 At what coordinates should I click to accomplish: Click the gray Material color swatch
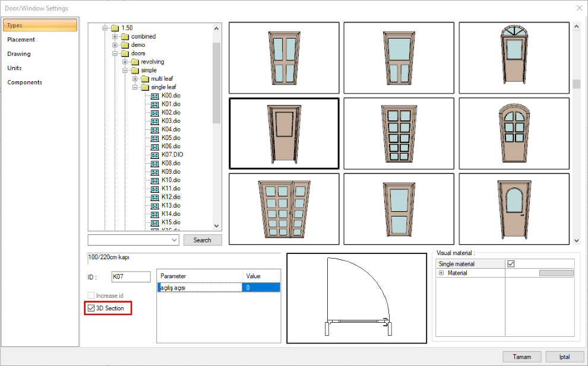pyautogui.click(x=556, y=273)
